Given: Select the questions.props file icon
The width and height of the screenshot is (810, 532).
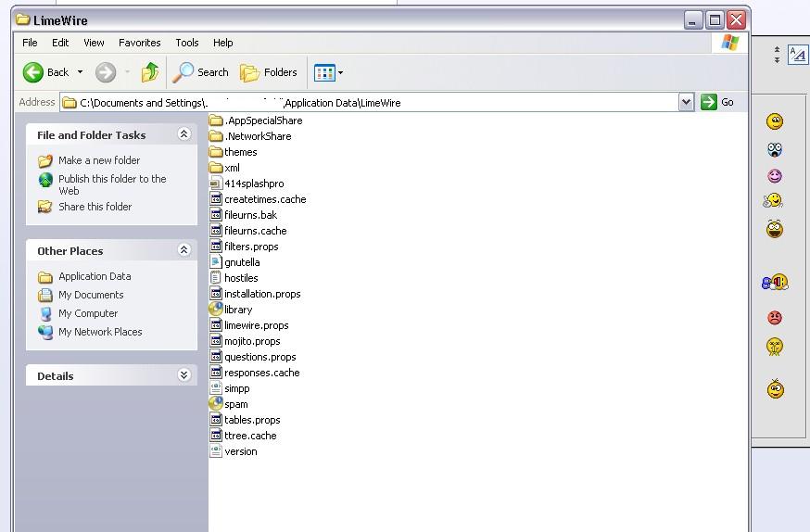Looking at the screenshot, I should (216, 357).
